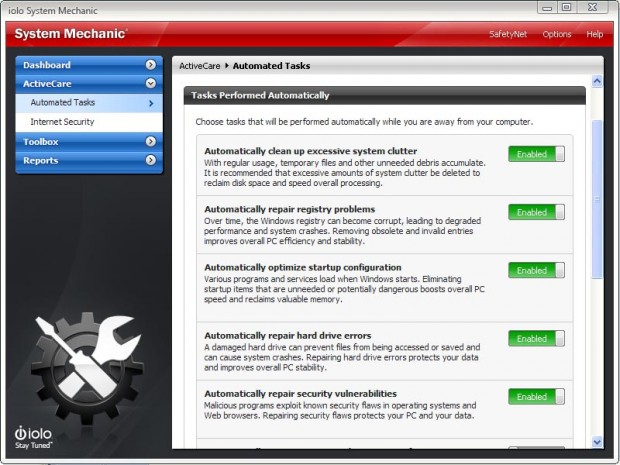Click 'Automatically optimize startup configuration' heading
The height and width of the screenshot is (465, 620).
tap(302, 267)
